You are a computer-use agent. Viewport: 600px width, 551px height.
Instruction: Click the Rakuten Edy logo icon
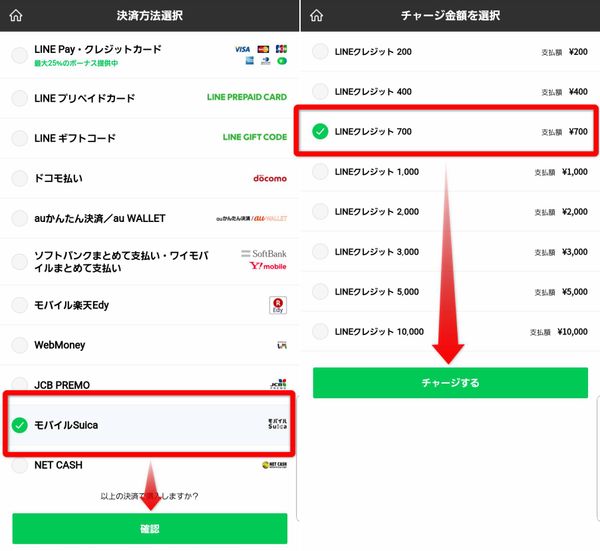pos(278,305)
